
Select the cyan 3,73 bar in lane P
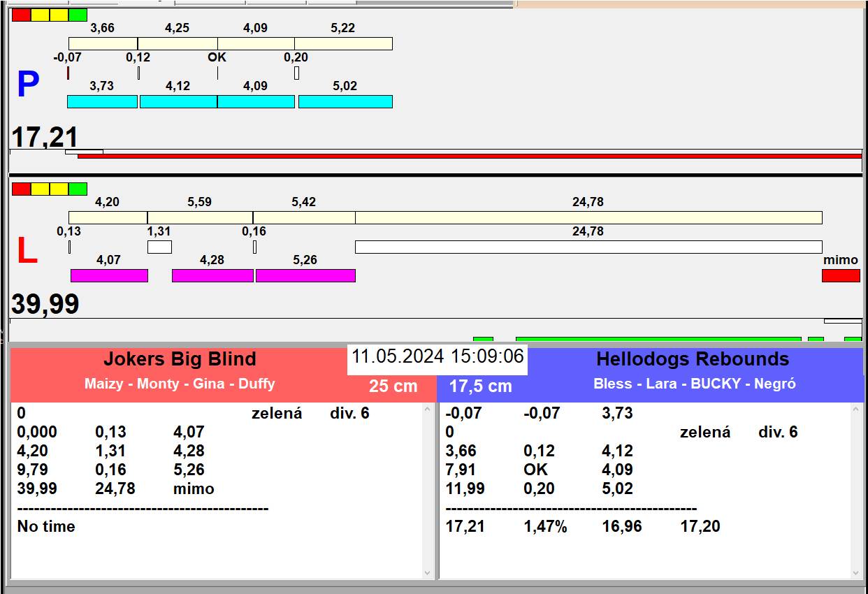[x=102, y=101]
